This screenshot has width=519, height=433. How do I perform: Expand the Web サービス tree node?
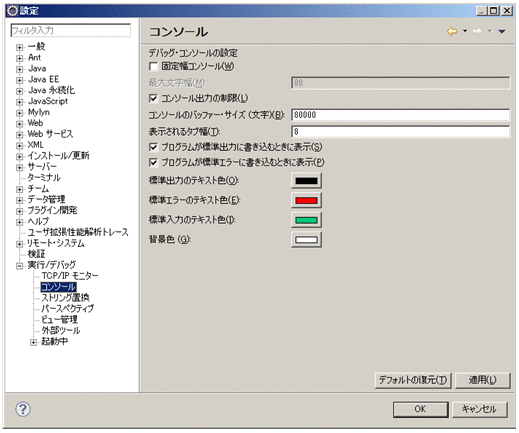19,135
